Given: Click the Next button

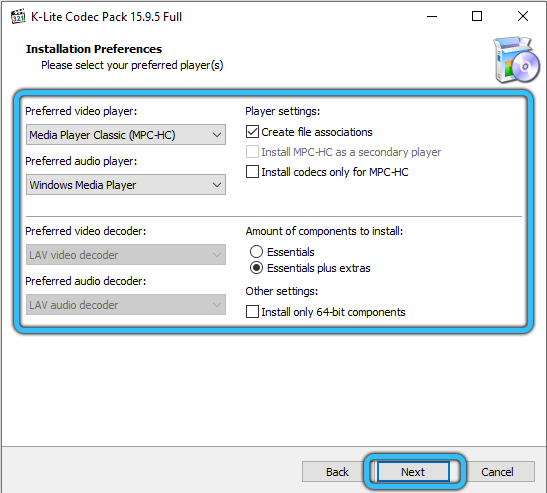Looking at the screenshot, I should [x=413, y=472].
